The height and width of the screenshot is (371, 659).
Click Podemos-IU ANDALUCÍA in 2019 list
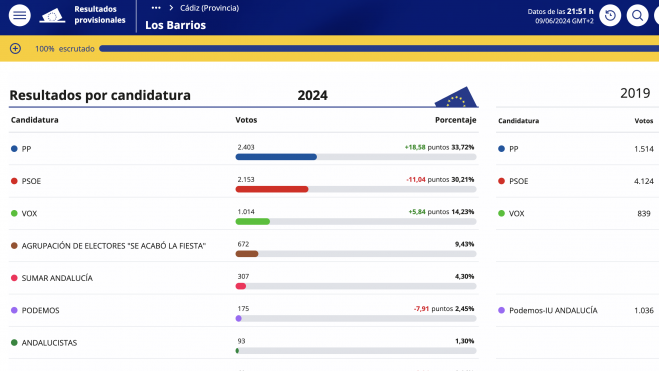pyautogui.click(x=553, y=310)
